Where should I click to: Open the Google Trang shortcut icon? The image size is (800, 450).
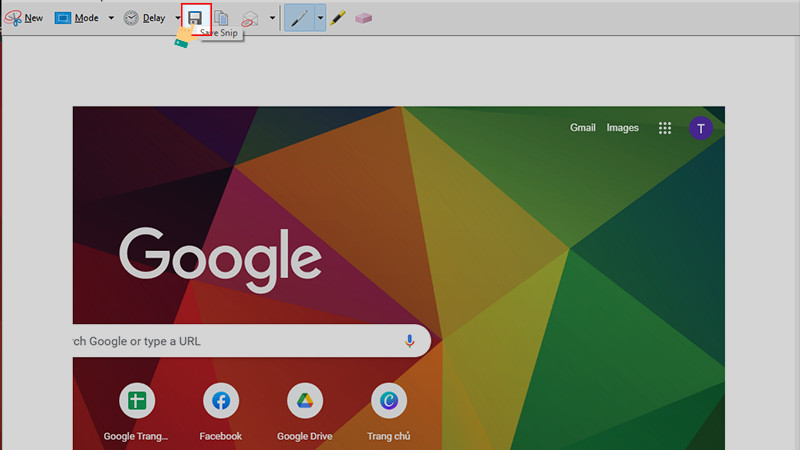pos(137,401)
